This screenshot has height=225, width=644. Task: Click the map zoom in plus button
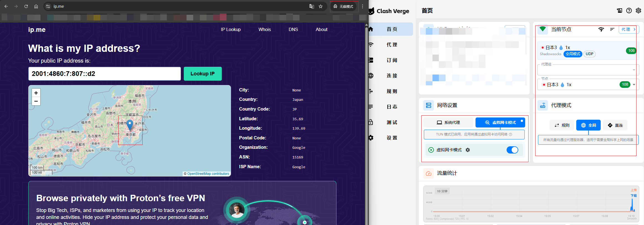tap(36, 93)
